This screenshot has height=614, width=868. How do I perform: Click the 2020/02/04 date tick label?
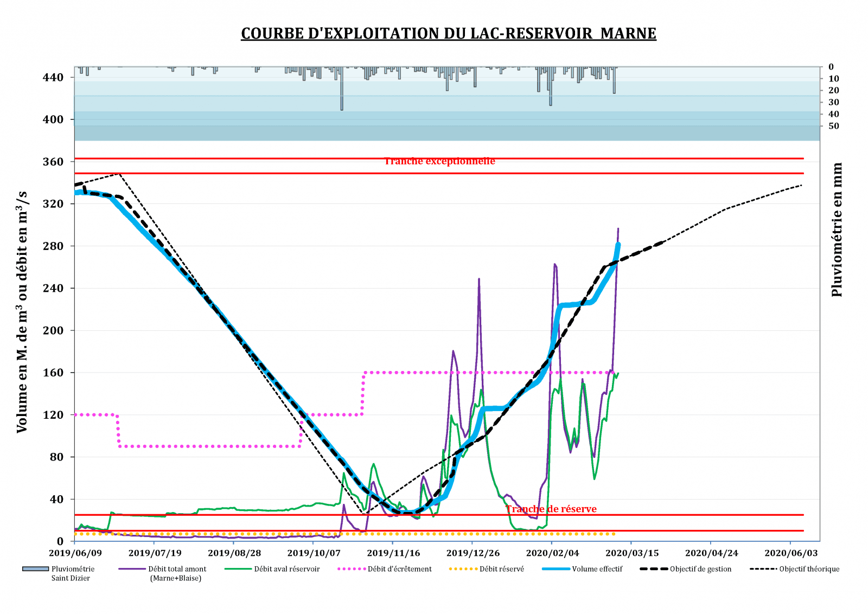(x=552, y=553)
